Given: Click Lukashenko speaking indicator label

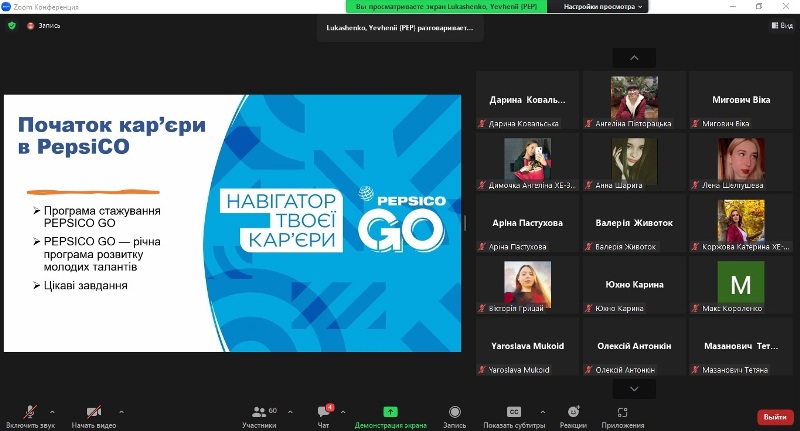Looking at the screenshot, I should [x=399, y=28].
